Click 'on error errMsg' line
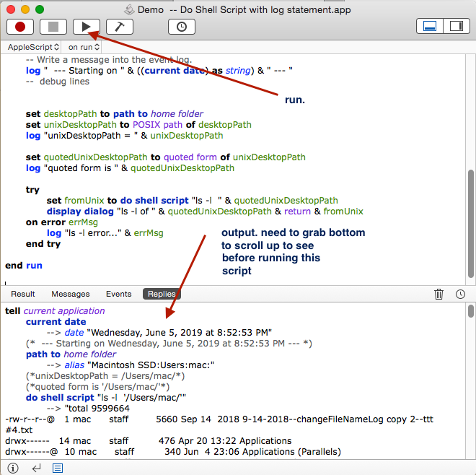This screenshot has width=476, height=475. pyautogui.click(x=61, y=222)
